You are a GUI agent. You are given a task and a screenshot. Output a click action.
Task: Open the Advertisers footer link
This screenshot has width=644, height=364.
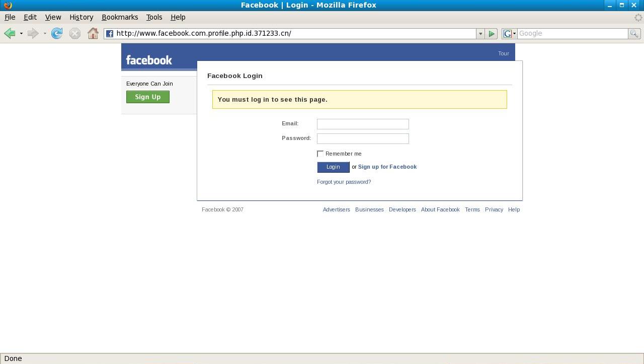tap(336, 209)
